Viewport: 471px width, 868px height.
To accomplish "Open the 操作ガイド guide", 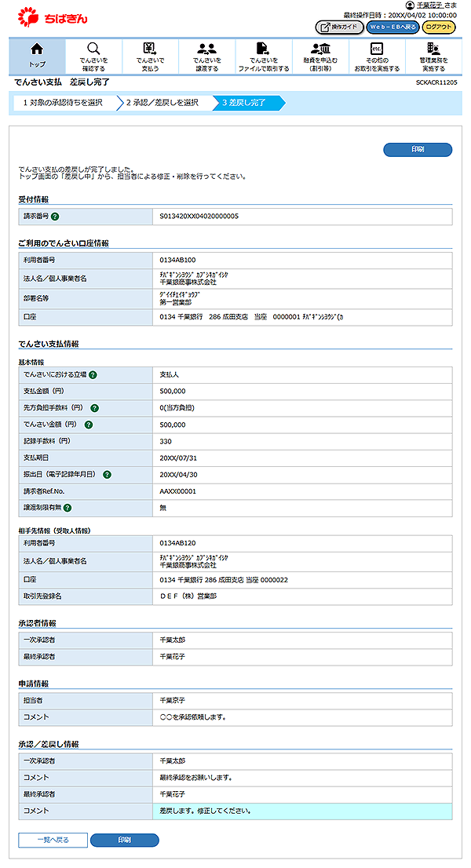I will coord(338,27).
